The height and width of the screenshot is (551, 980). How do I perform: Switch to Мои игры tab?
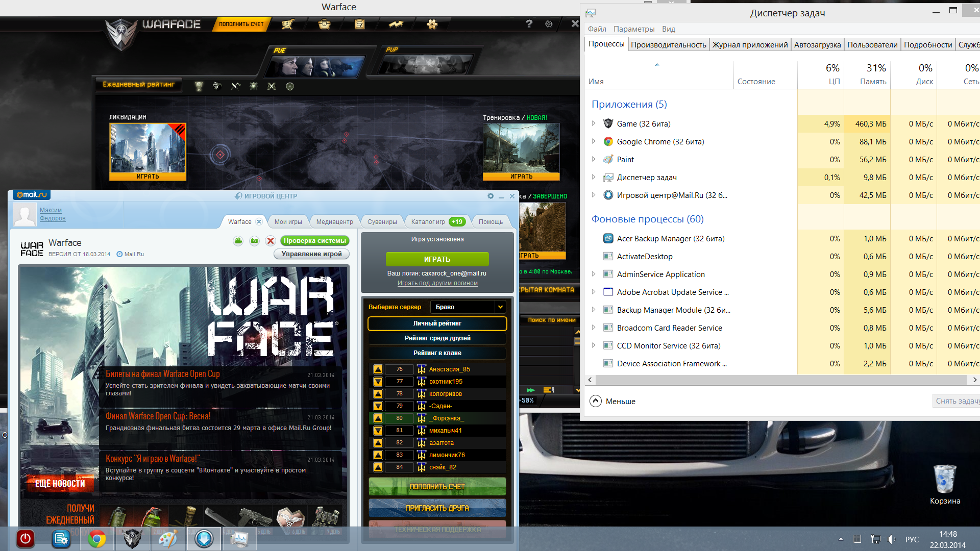click(288, 221)
